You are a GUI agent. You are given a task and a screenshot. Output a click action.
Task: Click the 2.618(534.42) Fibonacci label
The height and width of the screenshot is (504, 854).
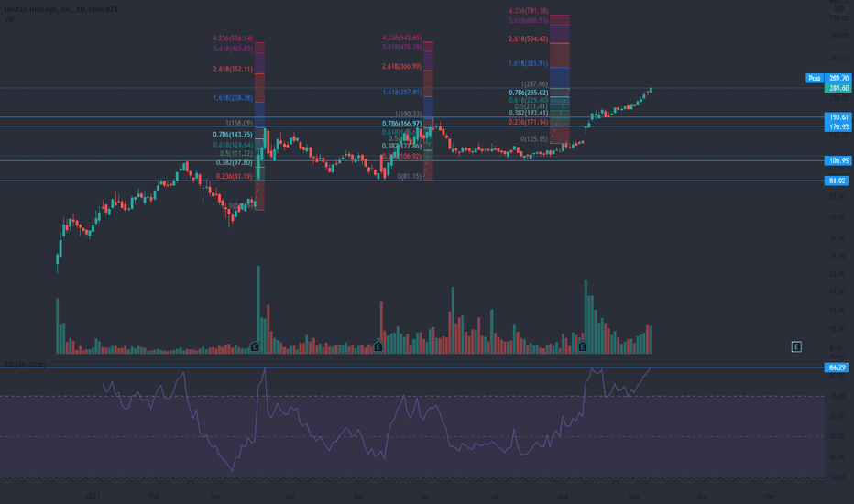[x=529, y=38]
